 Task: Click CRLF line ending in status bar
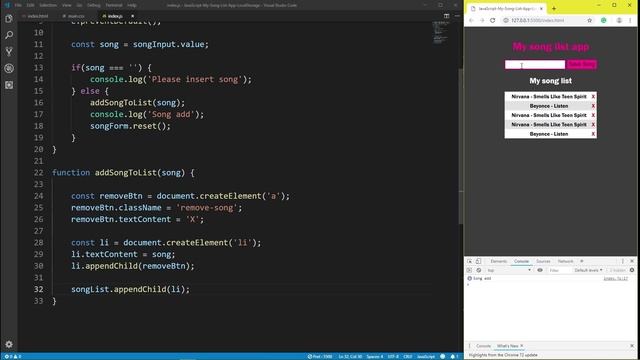[407, 356]
